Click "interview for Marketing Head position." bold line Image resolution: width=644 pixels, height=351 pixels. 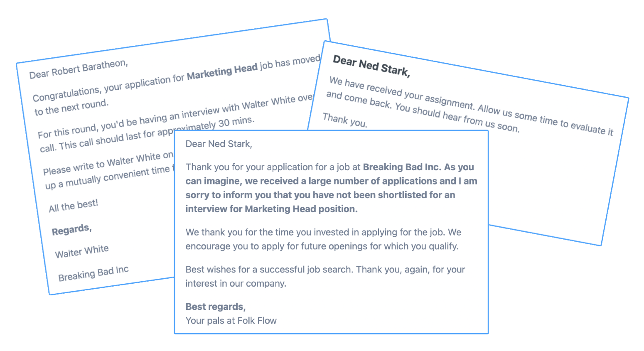coord(271,209)
